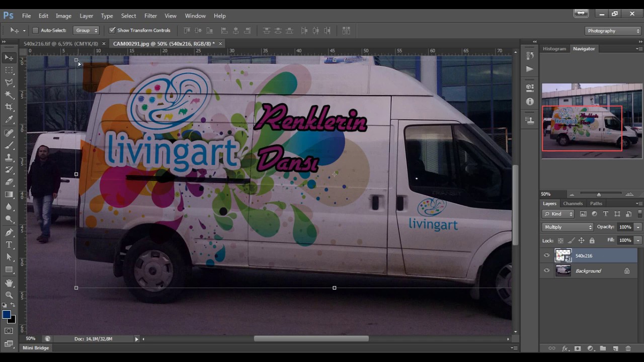Open the Move tool preset picker arrow
Viewport: 644px width, 362px height.
[x=24, y=31]
